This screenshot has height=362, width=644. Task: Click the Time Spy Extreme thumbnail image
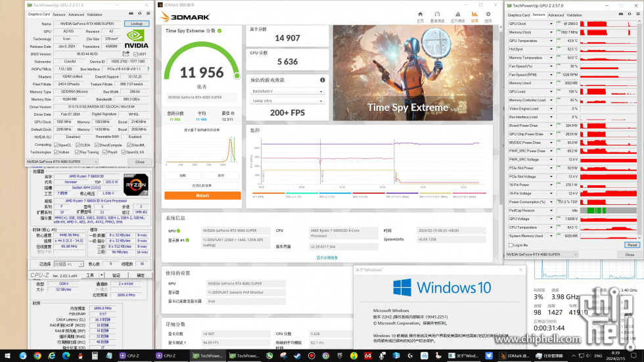(413, 73)
